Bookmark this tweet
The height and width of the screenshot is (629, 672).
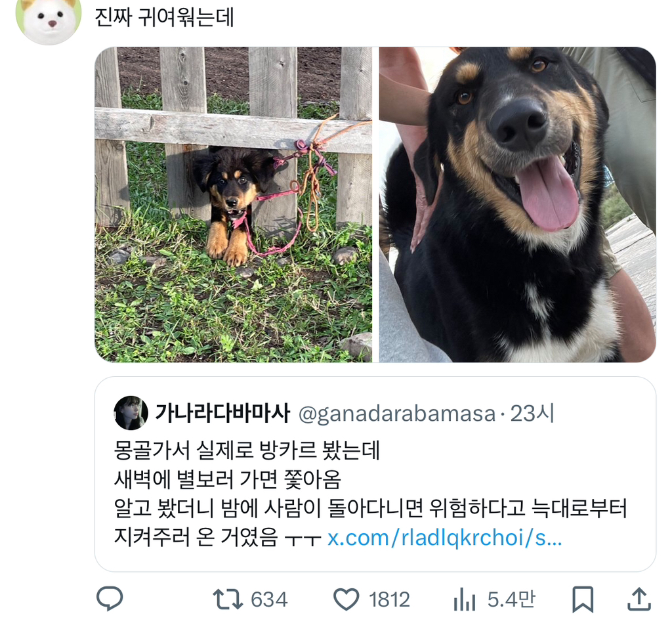(583, 599)
